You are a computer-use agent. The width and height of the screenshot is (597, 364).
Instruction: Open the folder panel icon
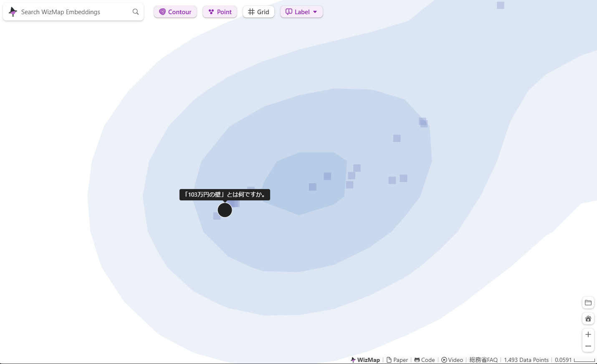(x=588, y=303)
